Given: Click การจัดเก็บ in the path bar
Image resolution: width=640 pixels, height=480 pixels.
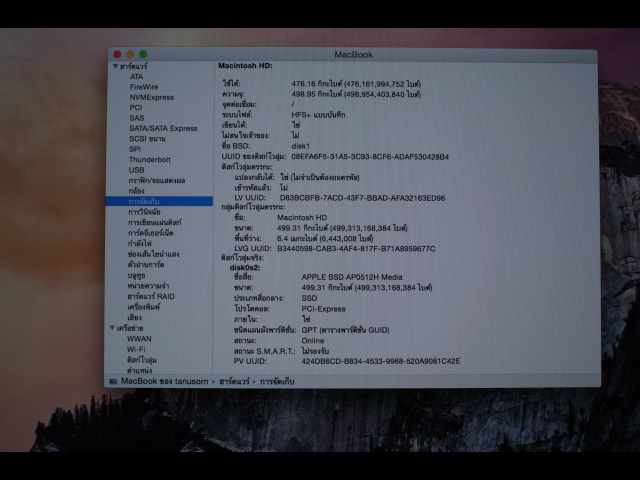Looking at the screenshot, I should coord(277,382).
